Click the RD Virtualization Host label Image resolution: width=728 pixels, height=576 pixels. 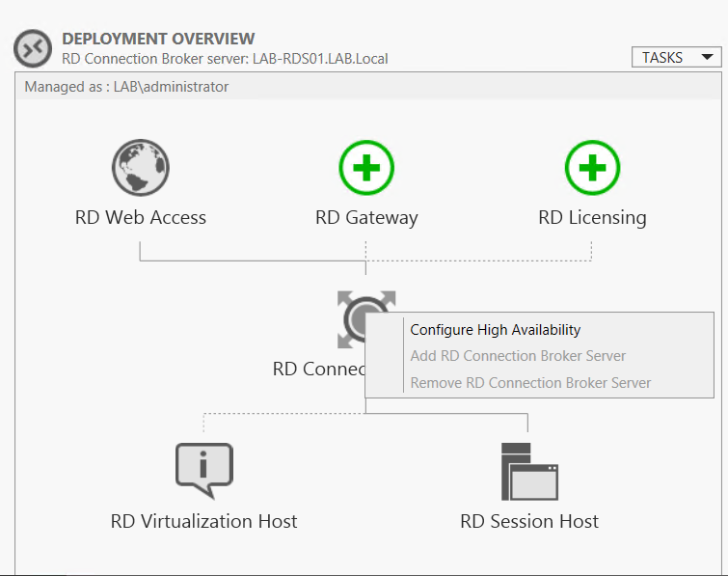click(x=203, y=521)
